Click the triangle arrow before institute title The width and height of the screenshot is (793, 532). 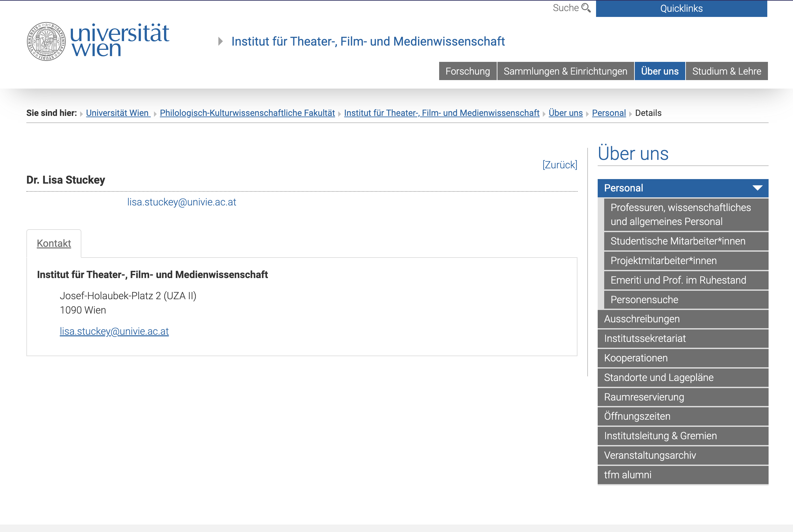click(x=220, y=41)
